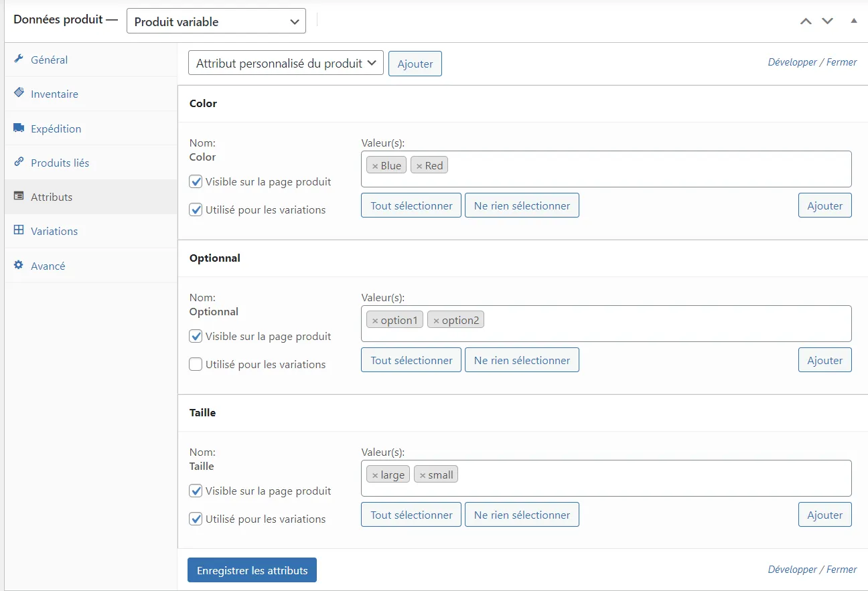868x591 pixels.
Task: Open 'Attribut personnalisé du produit' dropdown
Action: [x=286, y=63]
